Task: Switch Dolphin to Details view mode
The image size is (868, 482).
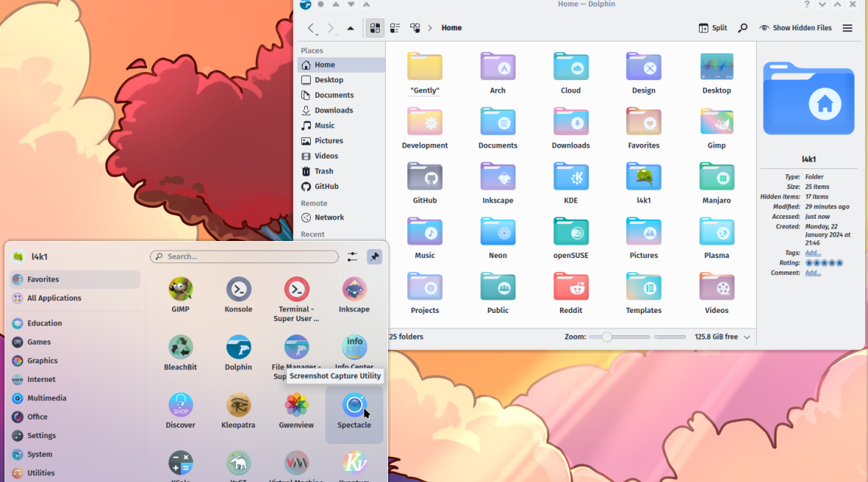Action: 415,28
